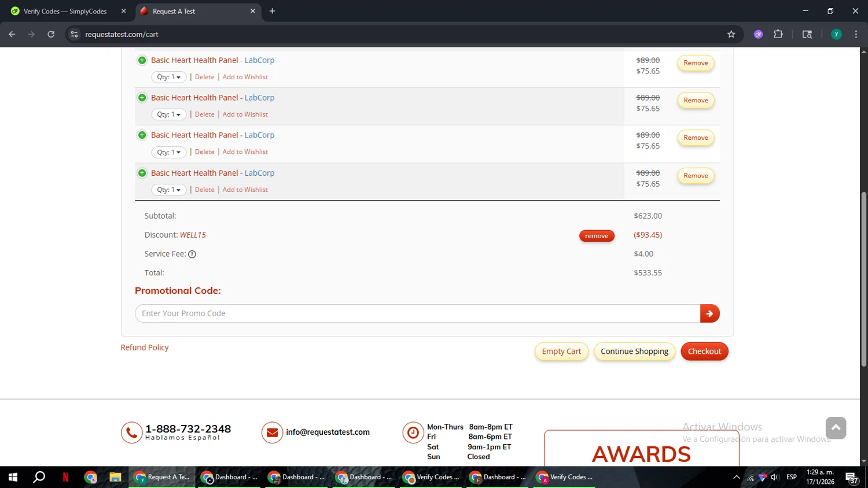
Task: Open the volume control in the system tray
Action: 775,477
